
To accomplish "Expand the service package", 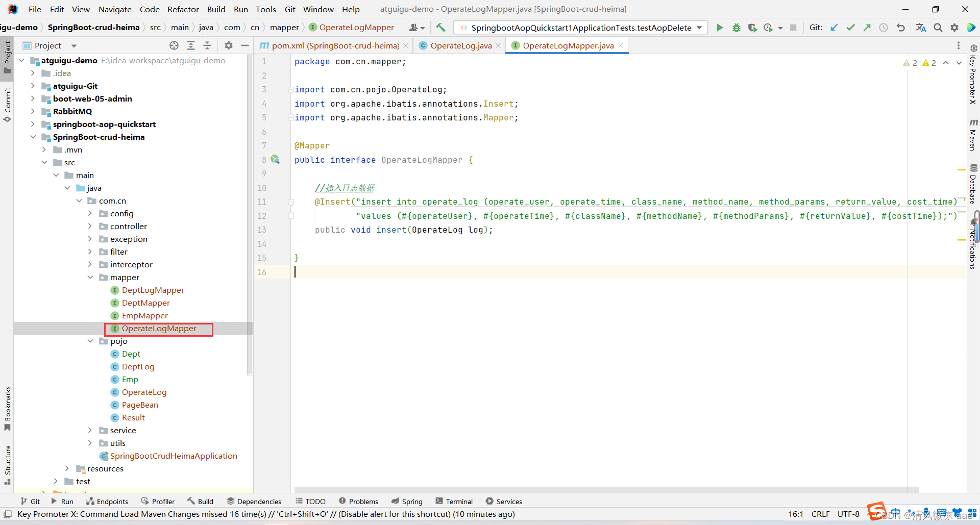I will [90, 430].
